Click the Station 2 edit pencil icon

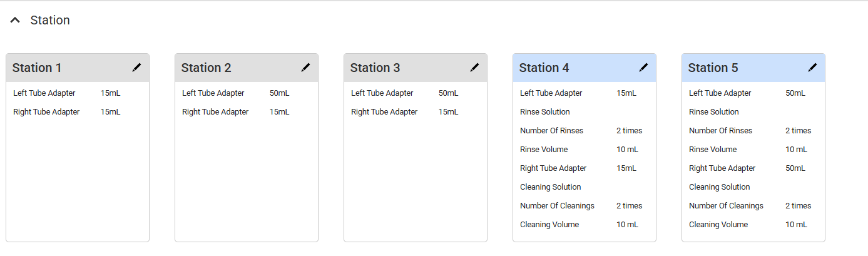305,68
